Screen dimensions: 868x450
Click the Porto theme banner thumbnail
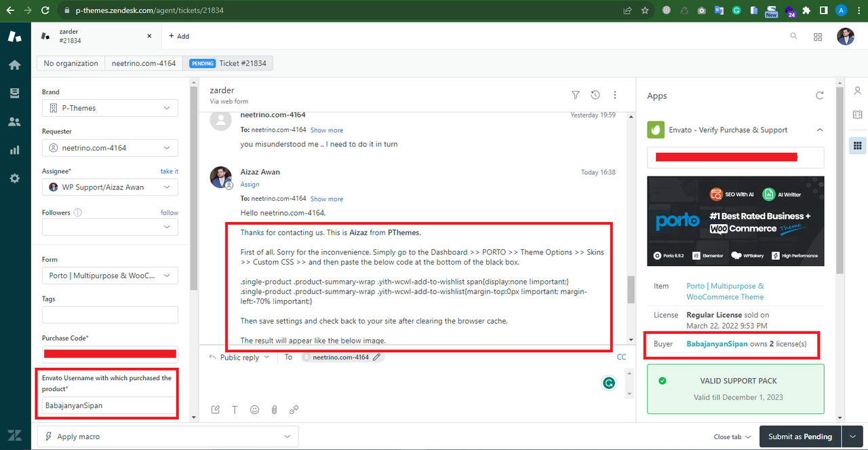[736, 221]
